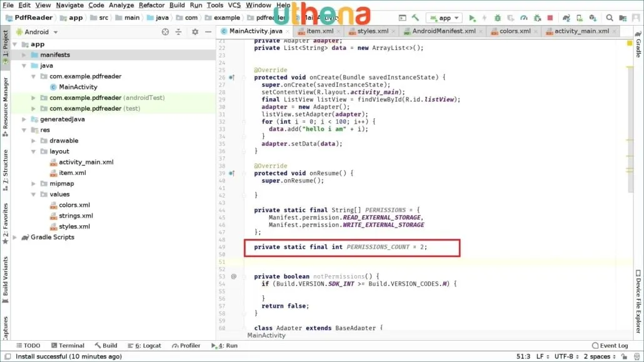
Task: Click Scroll from Source target icon
Action: 165,32
